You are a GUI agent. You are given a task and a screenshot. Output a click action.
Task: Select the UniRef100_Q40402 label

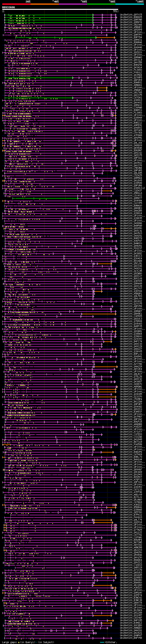coord(131,103)
